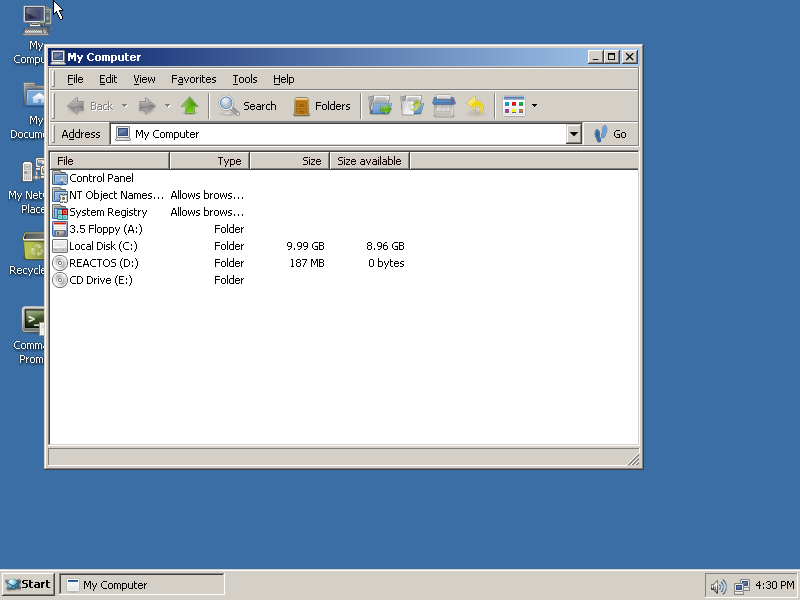Sort by the Type column header

point(209,161)
